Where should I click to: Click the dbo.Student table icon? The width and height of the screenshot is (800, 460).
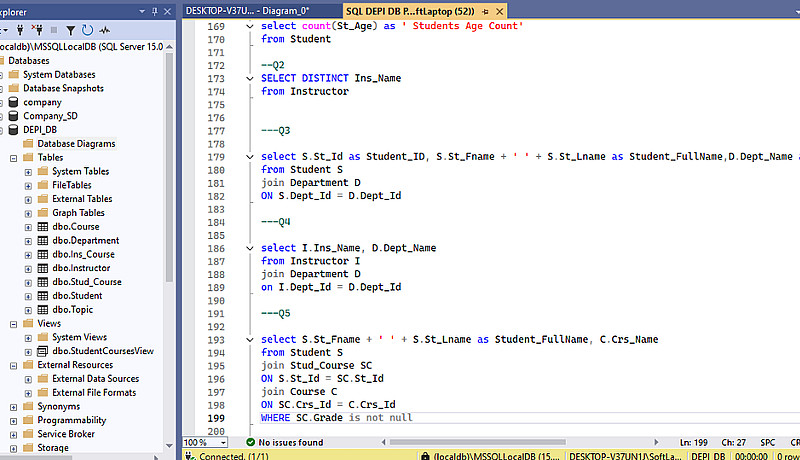click(43, 295)
